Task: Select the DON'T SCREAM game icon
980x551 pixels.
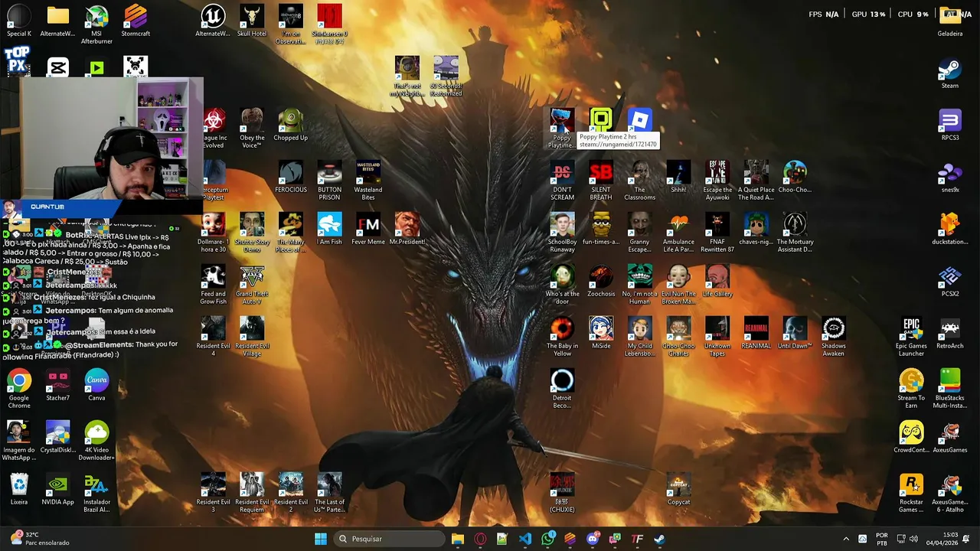Action: 562,181
